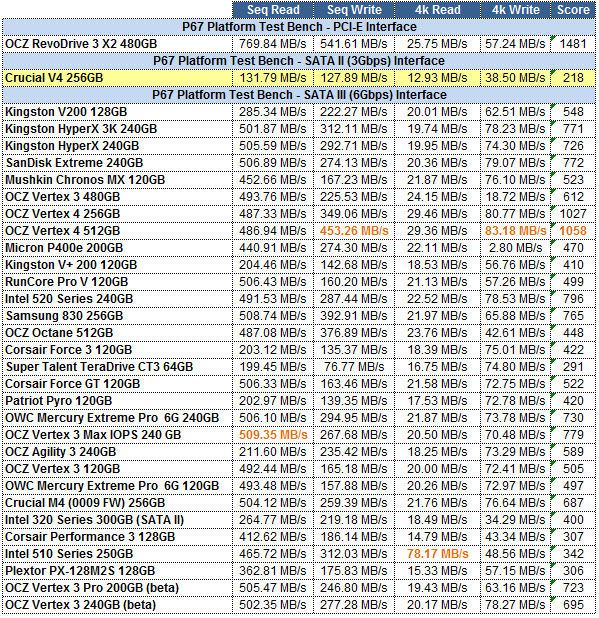Click the OCZ RevoDrive 3 X2 480GB cell
Screen dimensions: 599x618
click(117, 44)
